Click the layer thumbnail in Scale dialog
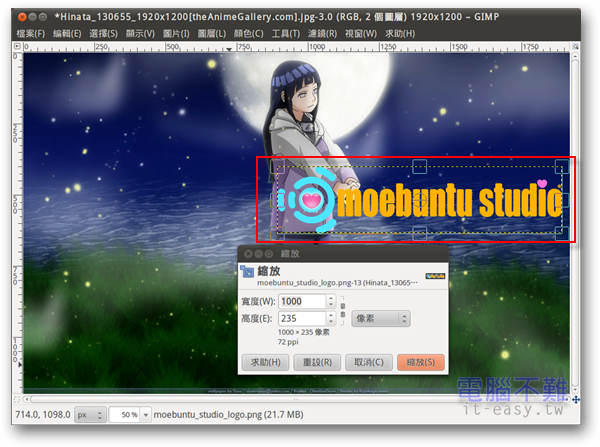This screenshot has height=447, width=600. 434,276
